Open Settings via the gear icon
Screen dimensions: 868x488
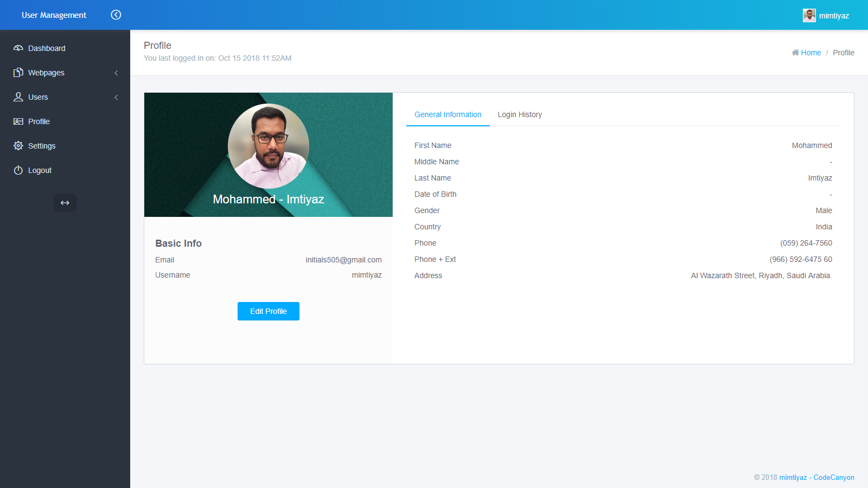click(x=18, y=145)
